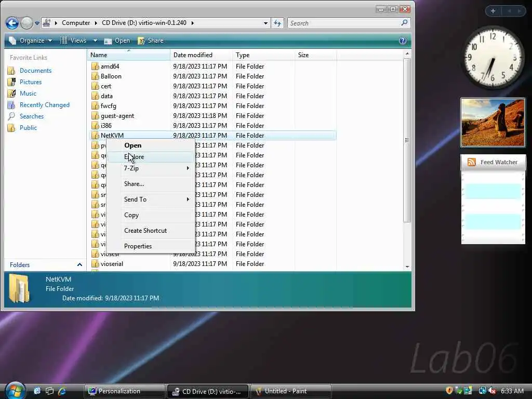
Task: Choose Explore in context menu
Action: pyautogui.click(x=151, y=157)
